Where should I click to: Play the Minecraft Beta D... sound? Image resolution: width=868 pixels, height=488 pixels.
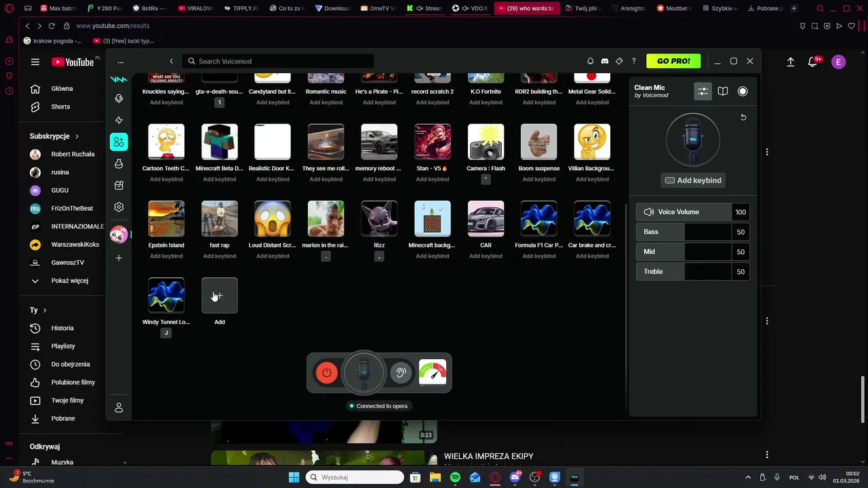[x=220, y=142]
